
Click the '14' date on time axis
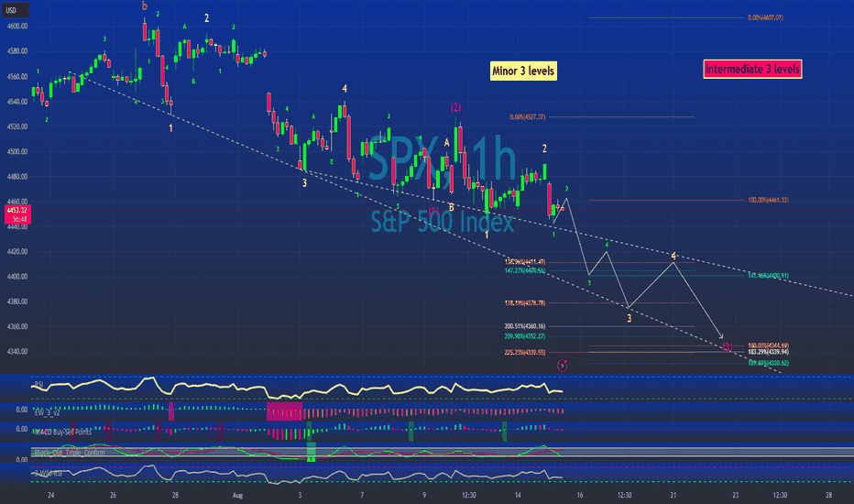518,495
